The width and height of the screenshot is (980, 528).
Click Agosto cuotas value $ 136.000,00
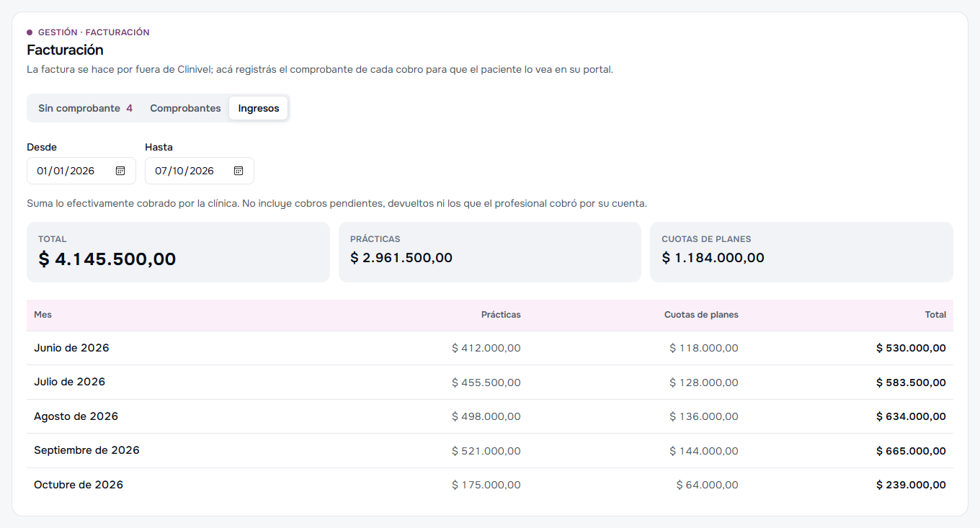[x=704, y=416]
